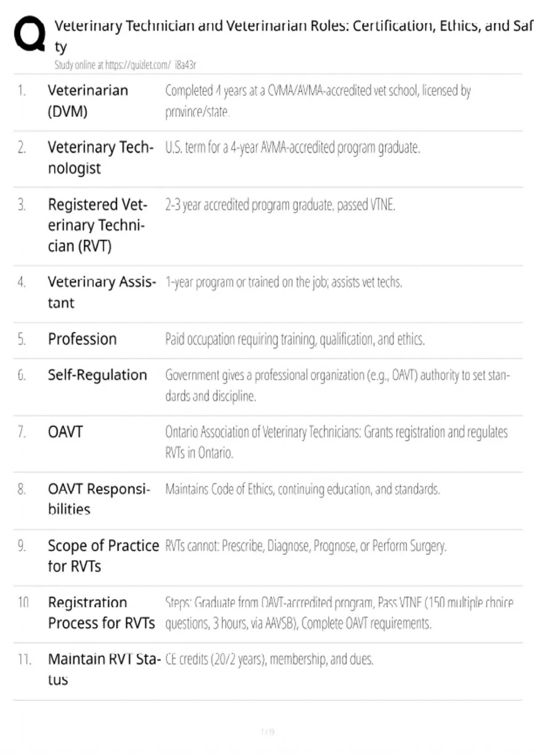Click the page number at bottom
Image resolution: width=534 pixels, height=756 pixels.
pos(267,732)
